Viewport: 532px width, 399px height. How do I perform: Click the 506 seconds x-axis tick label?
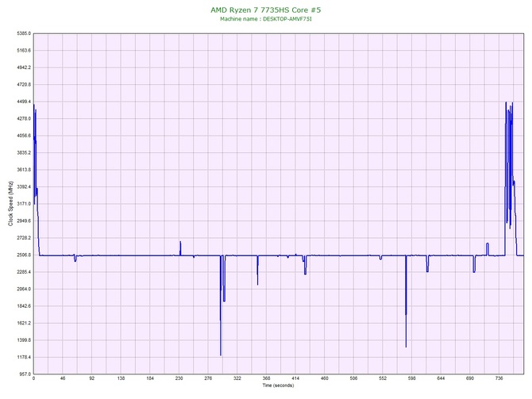354,378
